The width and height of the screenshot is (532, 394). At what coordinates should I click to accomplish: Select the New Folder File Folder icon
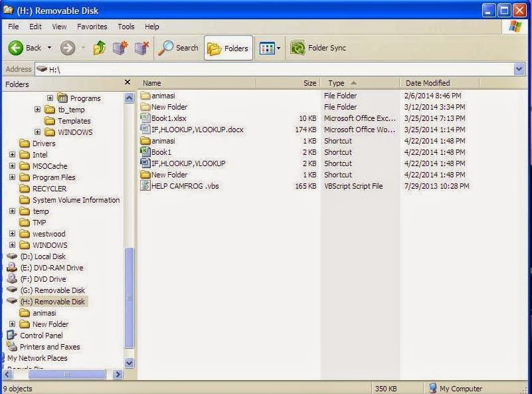pyautogui.click(x=145, y=107)
